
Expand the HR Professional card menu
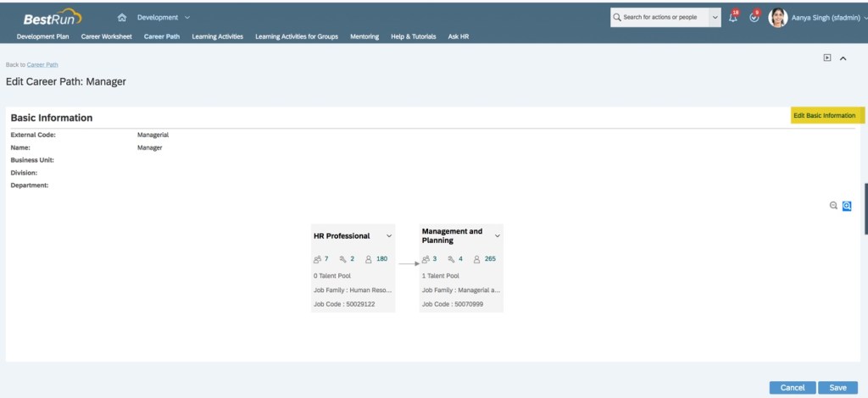[x=389, y=236]
